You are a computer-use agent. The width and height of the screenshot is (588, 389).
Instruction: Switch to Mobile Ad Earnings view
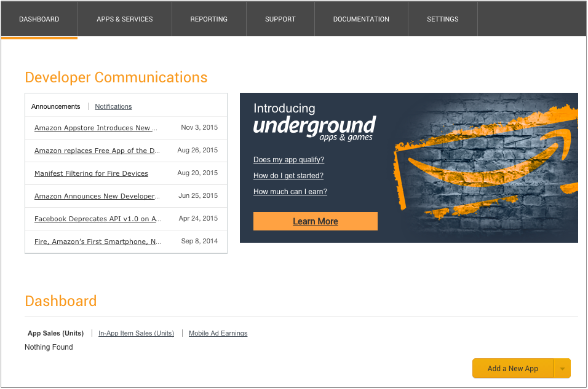pos(218,333)
